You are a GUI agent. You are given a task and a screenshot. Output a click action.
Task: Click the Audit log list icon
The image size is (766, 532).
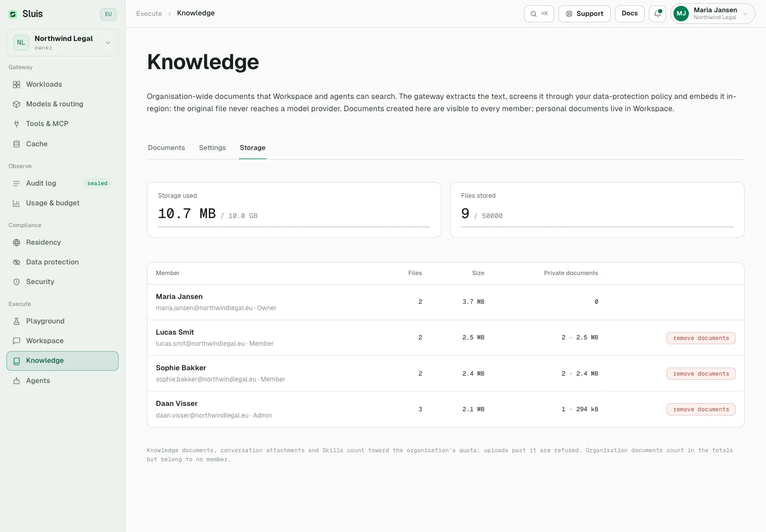coord(16,184)
